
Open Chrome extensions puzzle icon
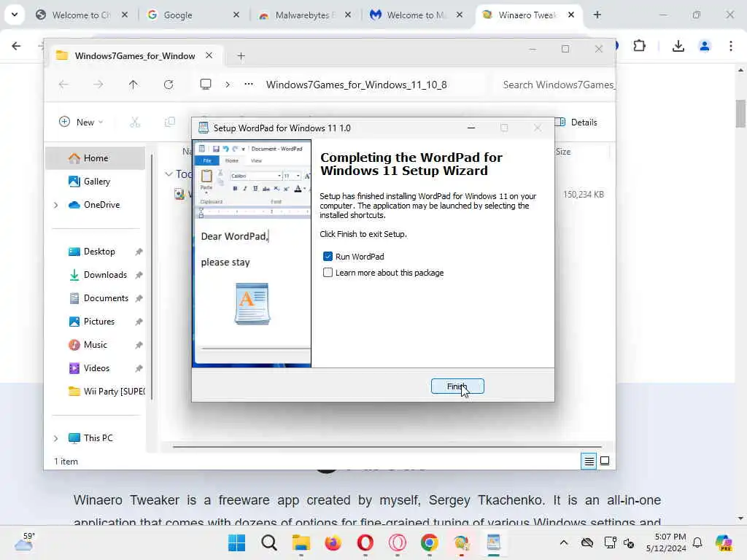pyautogui.click(x=639, y=46)
